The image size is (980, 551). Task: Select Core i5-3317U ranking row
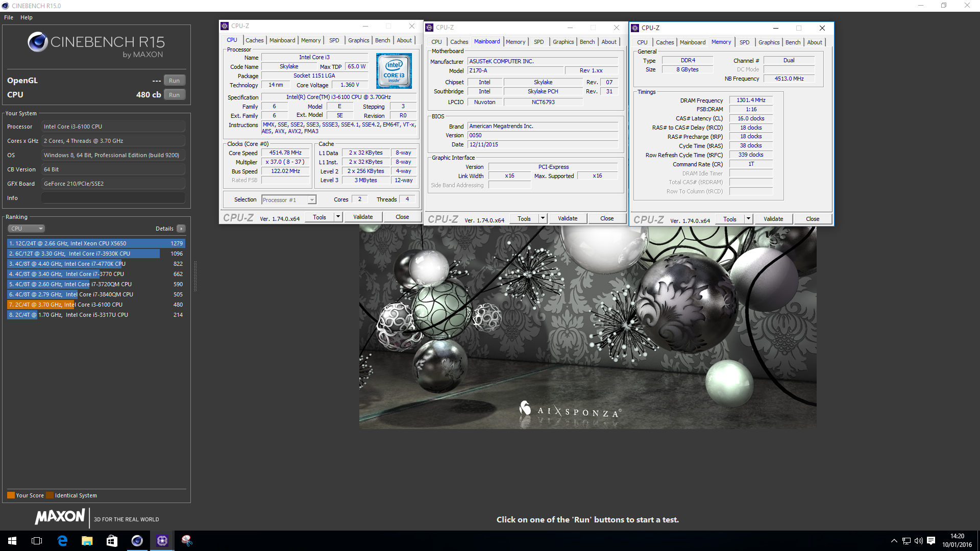click(96, 315)
